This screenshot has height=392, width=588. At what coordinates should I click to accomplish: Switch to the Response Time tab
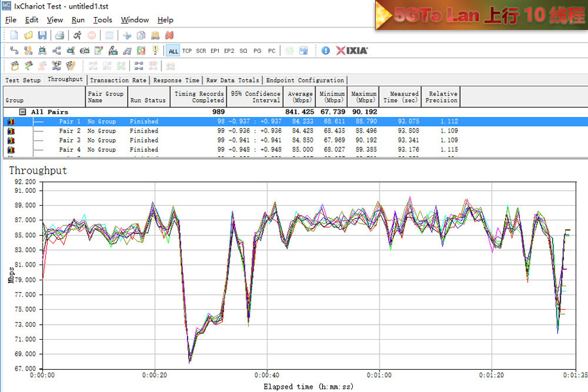pos(176,80)
